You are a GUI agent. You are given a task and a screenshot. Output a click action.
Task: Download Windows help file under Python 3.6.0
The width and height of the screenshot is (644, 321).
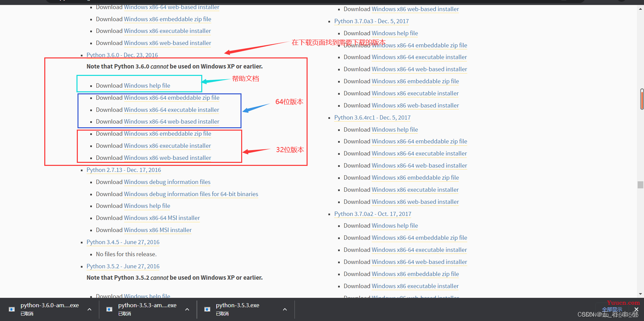tap(147, 86)
